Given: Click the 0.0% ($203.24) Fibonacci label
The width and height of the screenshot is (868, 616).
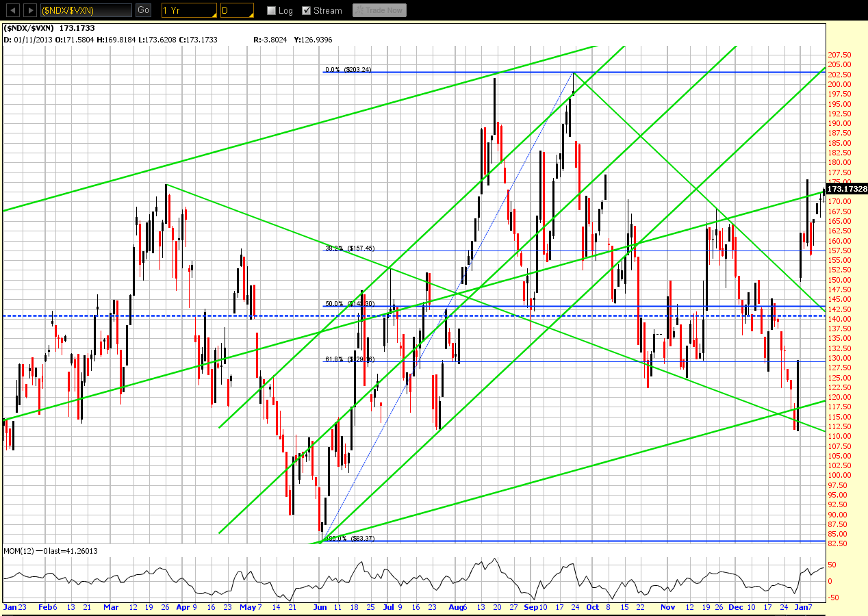Looking at the screenshot, I should tap(348, 69).
